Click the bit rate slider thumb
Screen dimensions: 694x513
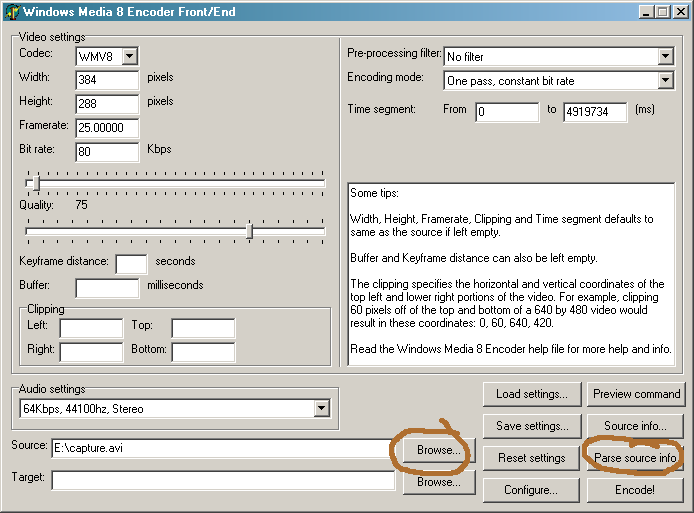pos(36,183)
